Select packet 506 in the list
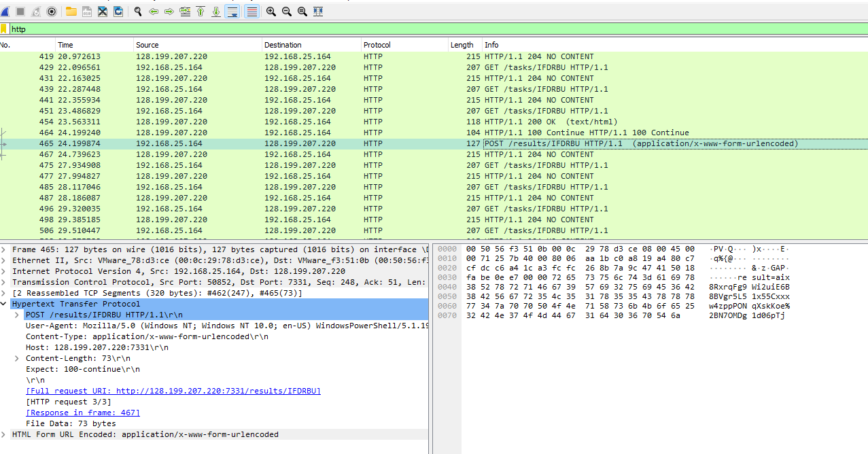The image size is (868, 454). click(x=434, y=230)
